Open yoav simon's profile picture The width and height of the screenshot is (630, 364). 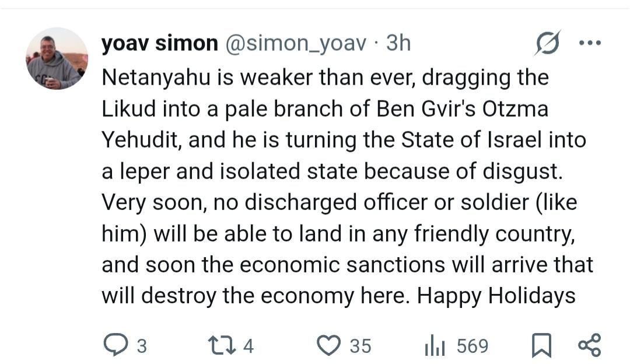pos(56,59)
